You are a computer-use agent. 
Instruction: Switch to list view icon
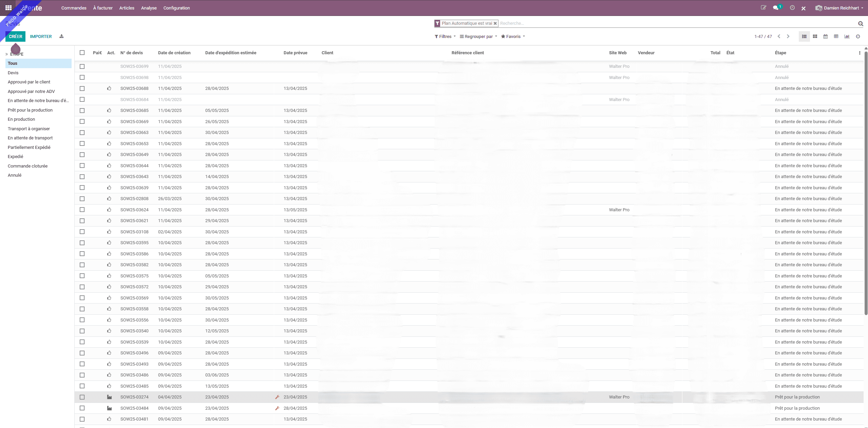pyautogui.click(x=804, y=36)
